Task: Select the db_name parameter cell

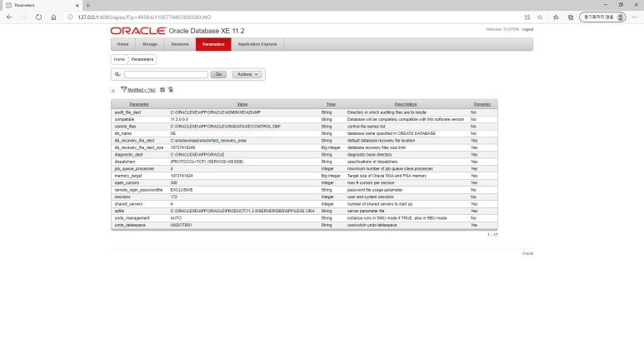Action: 123,133
